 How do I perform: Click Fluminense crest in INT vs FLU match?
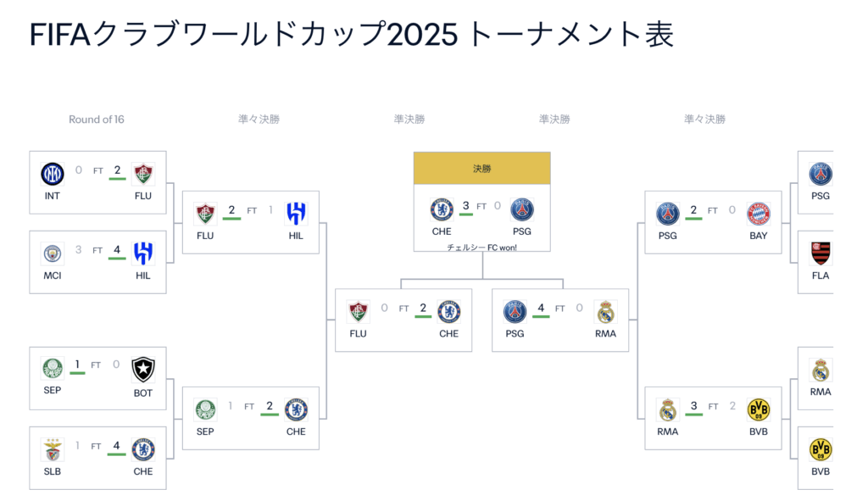point(142,174)
